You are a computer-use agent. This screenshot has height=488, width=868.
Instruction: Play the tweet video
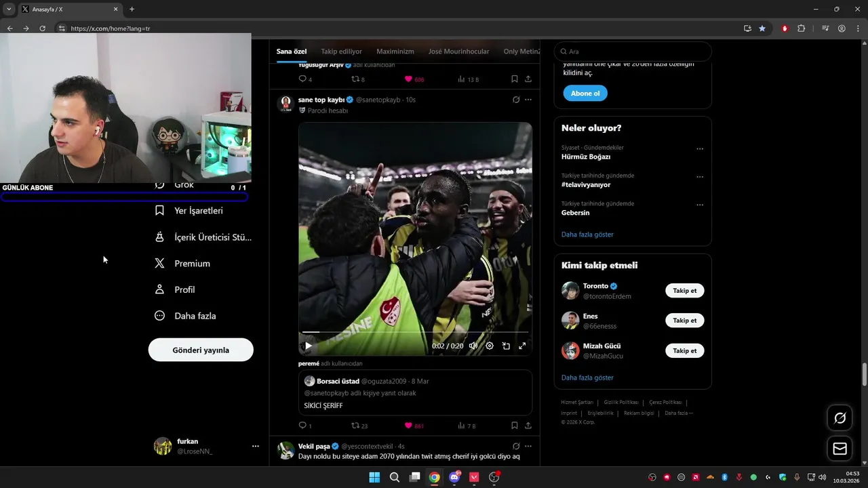[308, 346]
